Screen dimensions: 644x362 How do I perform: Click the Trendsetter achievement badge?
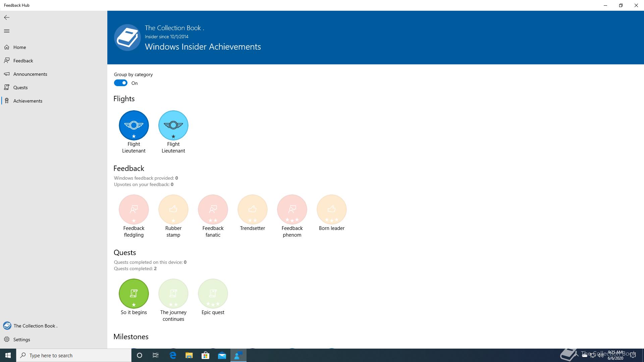(x=252, y=209)
